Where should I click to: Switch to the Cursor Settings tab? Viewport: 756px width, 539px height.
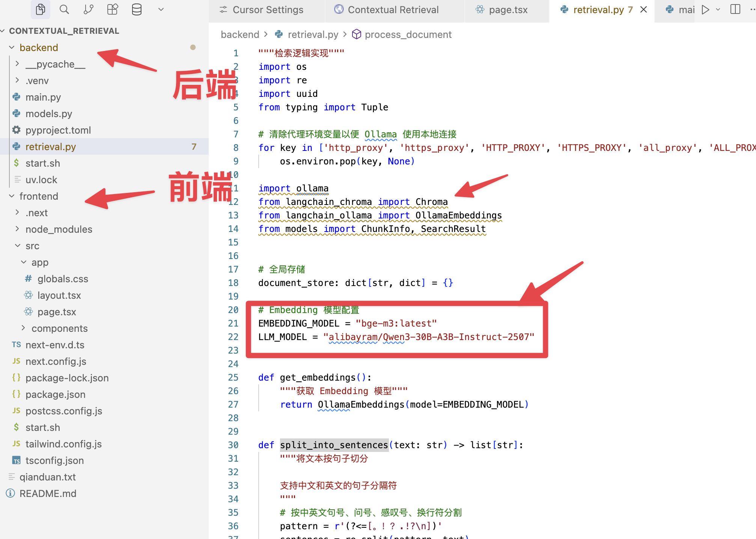(267, 10)
